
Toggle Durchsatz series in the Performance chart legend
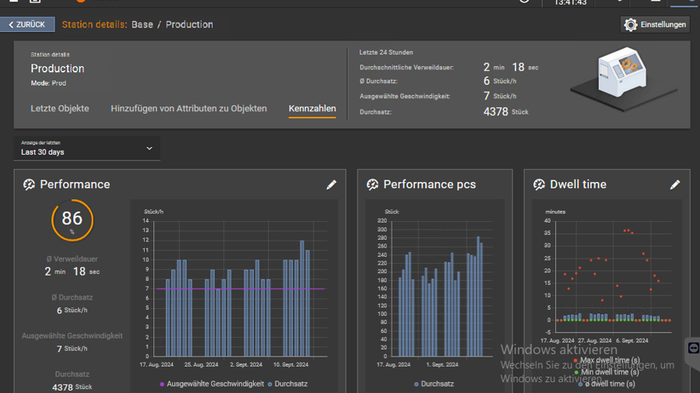[288, 384]
